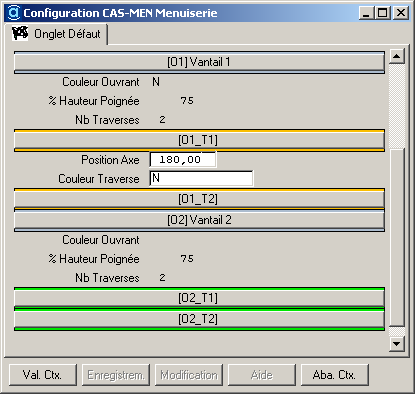The width and height of the screenshot is (415, 394).
Task: Click the Couleur Traverse input field
Action: coord(201,178)
